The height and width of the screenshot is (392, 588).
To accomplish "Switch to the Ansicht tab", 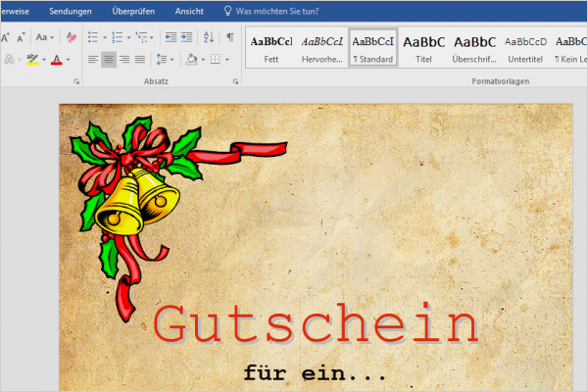I will (x=189, y=12).
